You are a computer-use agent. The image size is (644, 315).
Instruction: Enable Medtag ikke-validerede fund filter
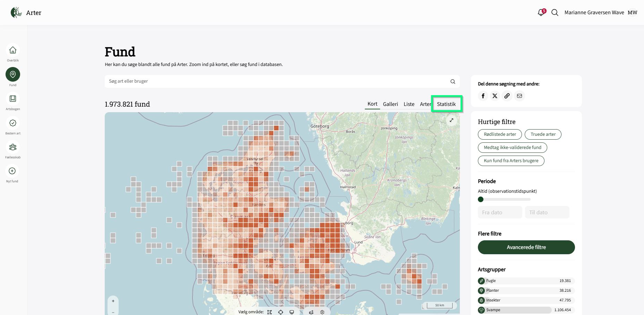(512, 148)
